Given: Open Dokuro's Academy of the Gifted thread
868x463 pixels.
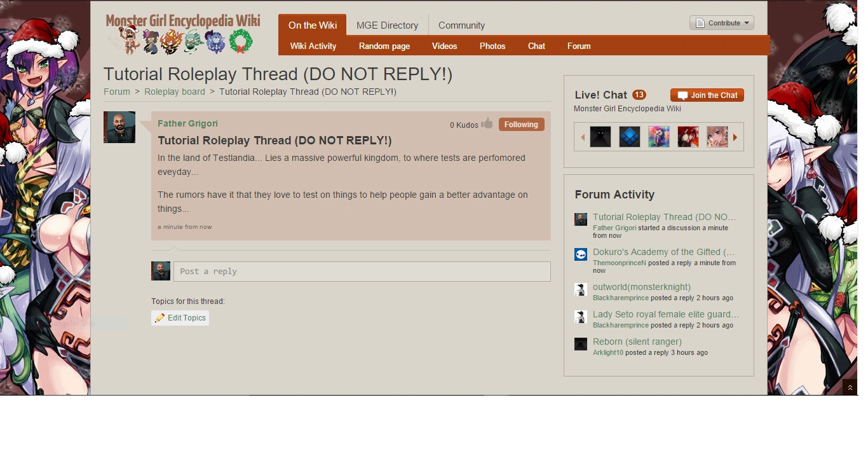Looking at the screenshot, I should point(664,252).
